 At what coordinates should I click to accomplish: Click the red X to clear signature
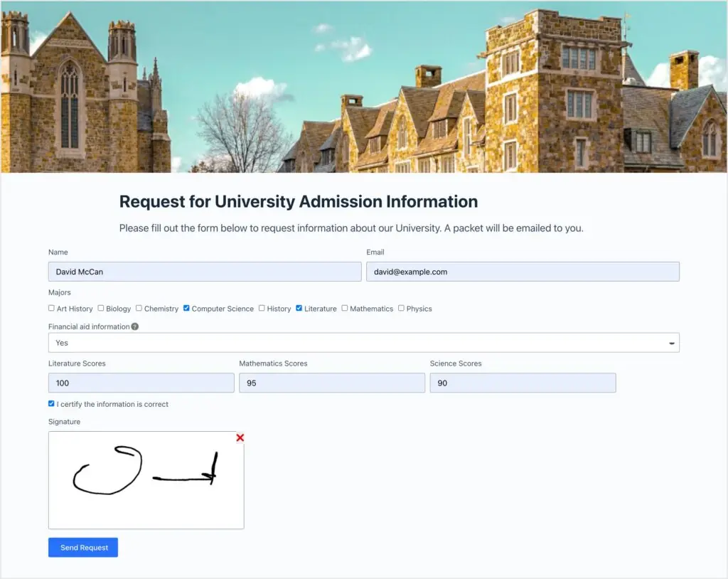[240, 437]
